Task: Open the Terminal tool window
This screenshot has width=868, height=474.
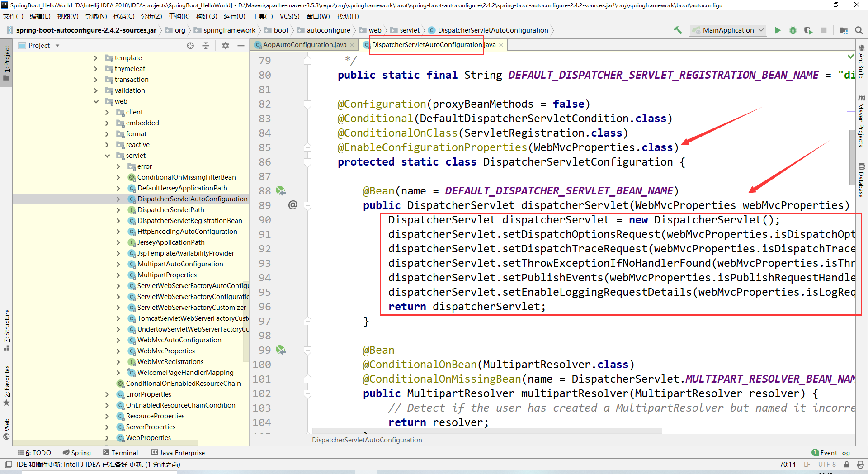Action: [120, 453]
